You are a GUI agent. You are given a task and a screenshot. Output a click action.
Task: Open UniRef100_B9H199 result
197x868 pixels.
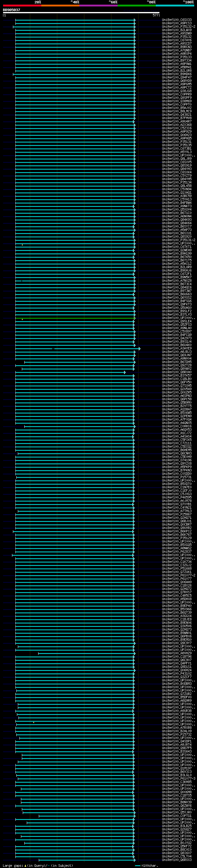pyautogui.click(x=177, y=253)
